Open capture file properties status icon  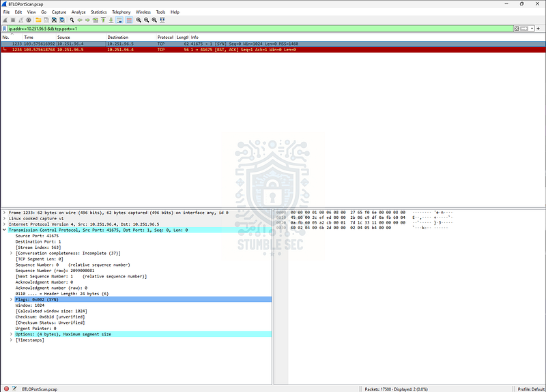(x=14, y=389)
